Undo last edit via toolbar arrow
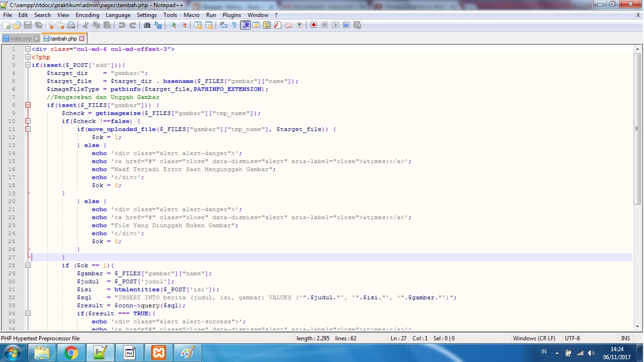Viewport: 644px width, 362px height. 122,25
